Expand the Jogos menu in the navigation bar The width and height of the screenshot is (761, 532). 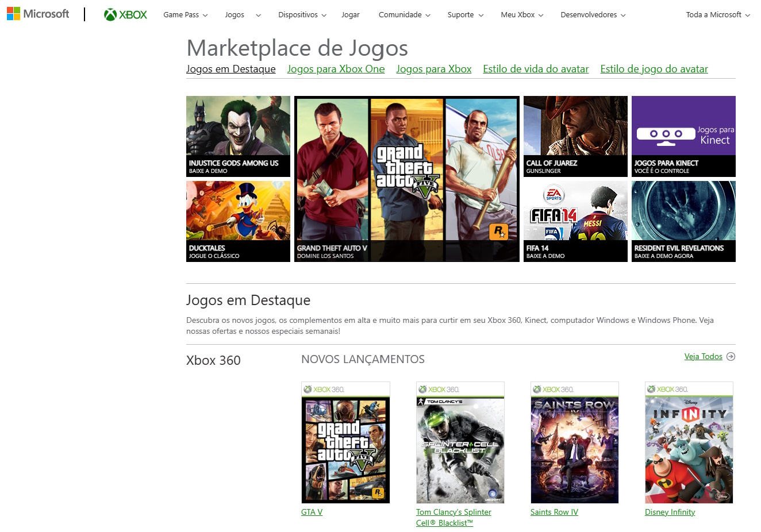[x=243, y=15]
